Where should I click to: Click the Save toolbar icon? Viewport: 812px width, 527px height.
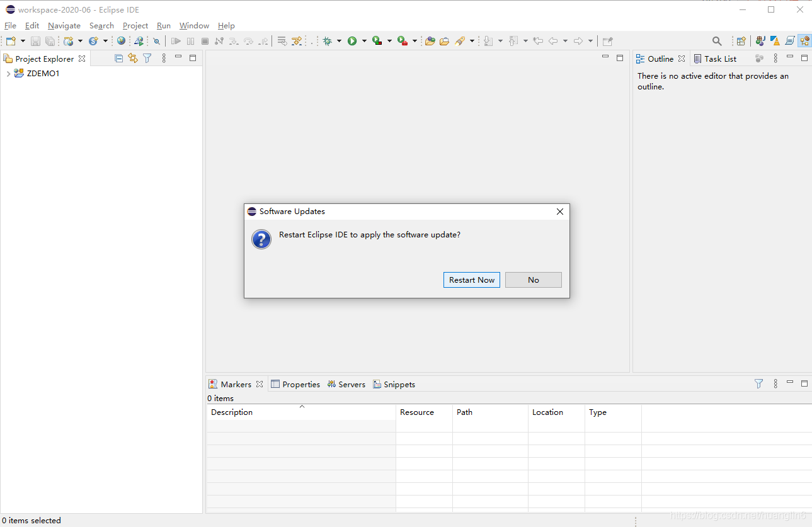tap(35, 41)
